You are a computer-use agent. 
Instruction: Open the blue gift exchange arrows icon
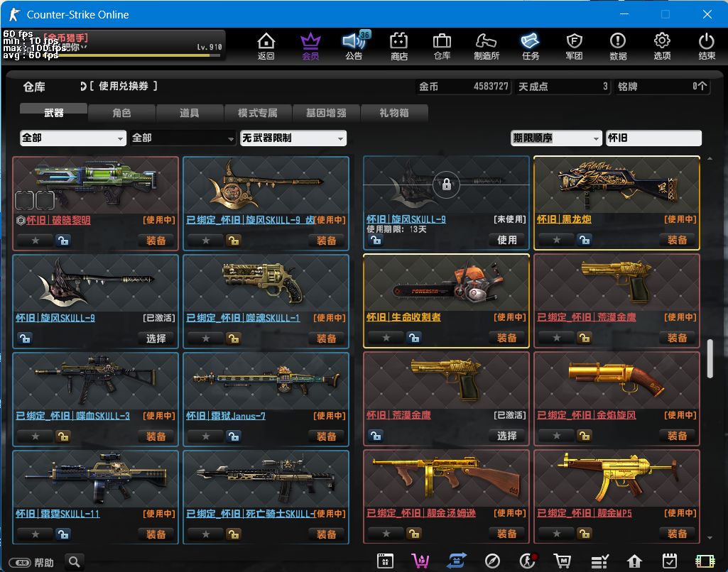click(x=457, y=561)
